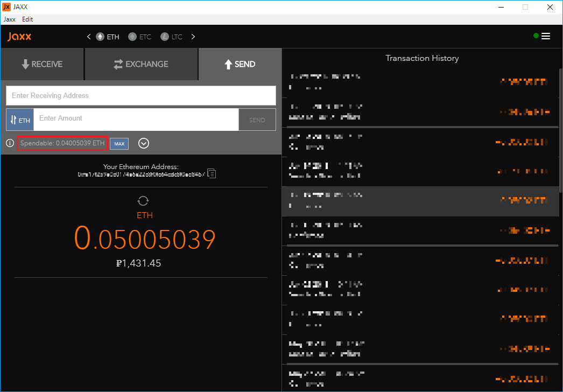The width and height of the screenshot is (563, 392).
Task: Select the ETH wallet
Action: (x=107, y=37)
